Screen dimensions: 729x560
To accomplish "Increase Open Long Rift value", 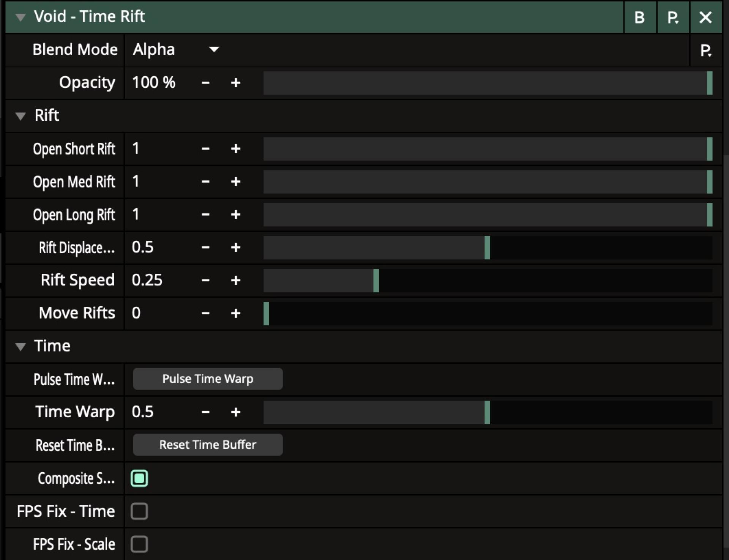I will click(x=235, y=215).
